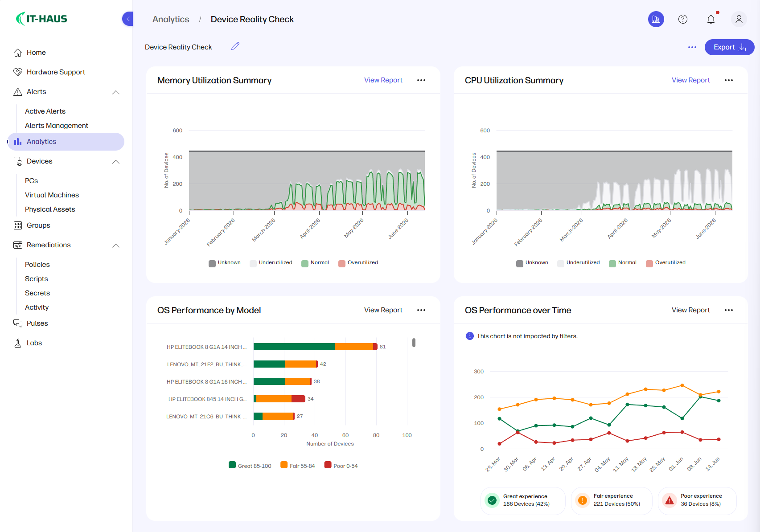Viewport: 760px width, 532px height.
Task: Toggle Underutilized series in CPU chart legend
Action: pos(579,263)
